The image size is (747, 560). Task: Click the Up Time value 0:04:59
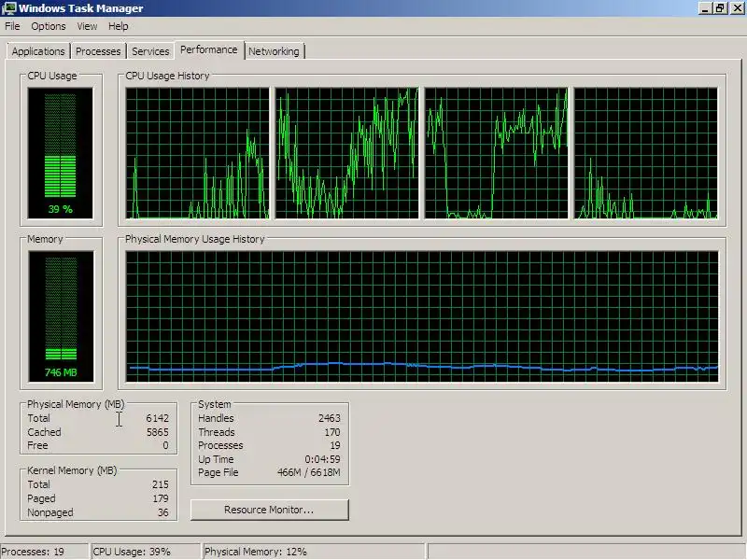pyautogui.click(x=322, y=459)
